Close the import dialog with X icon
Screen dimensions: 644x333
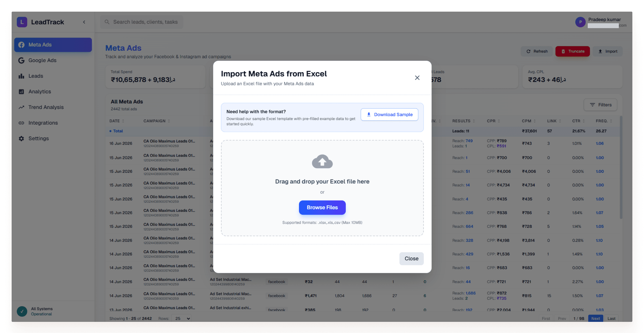[417, 78]
